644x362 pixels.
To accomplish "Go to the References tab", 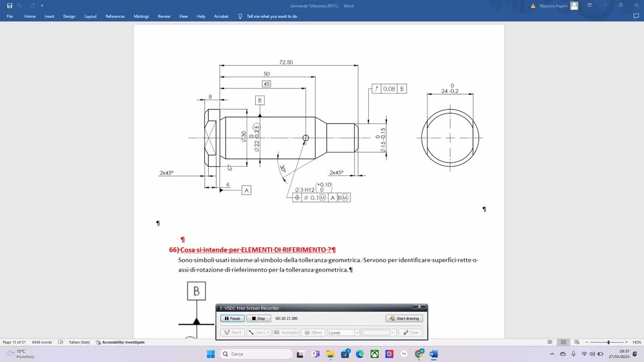I will tap(115, 16).
